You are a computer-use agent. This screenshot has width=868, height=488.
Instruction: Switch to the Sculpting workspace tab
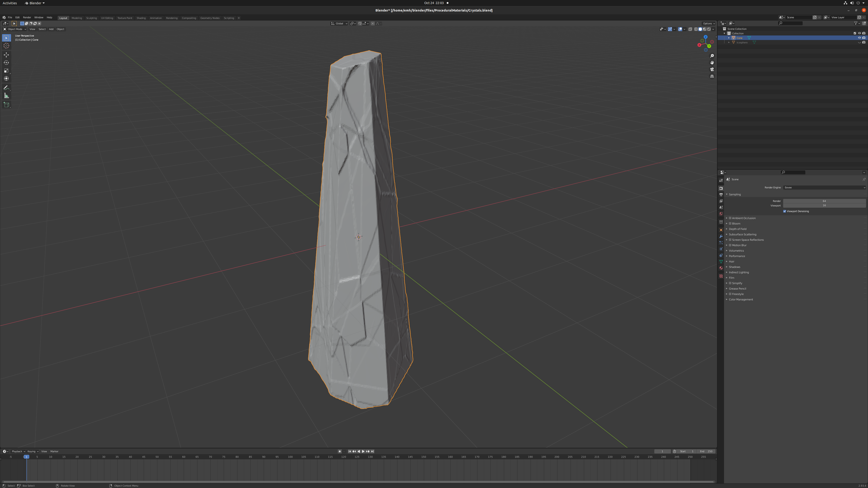pos(91,18)
